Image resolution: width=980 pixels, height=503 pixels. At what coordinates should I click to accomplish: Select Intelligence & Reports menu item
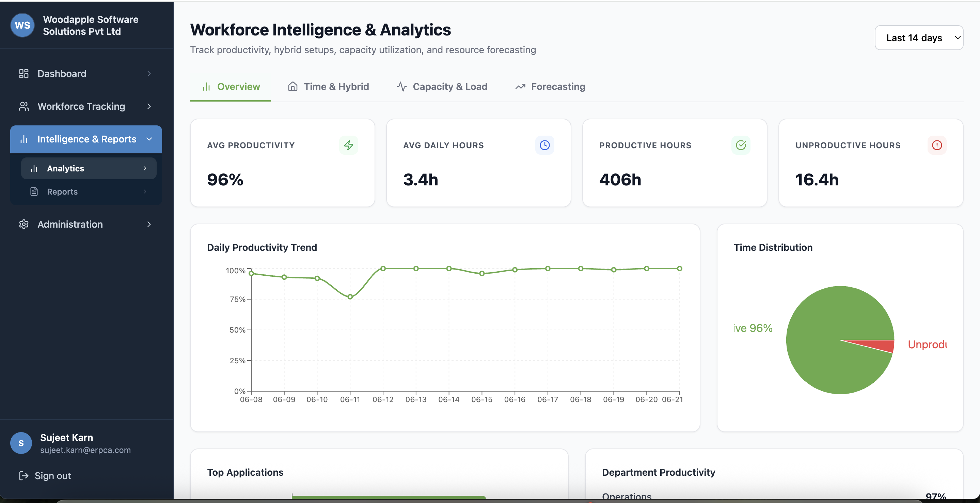click(86, 139)
